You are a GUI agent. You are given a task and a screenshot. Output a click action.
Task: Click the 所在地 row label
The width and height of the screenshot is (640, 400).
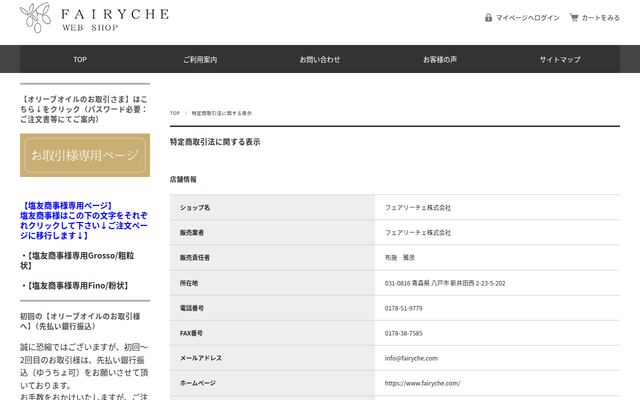coord(189,283)
